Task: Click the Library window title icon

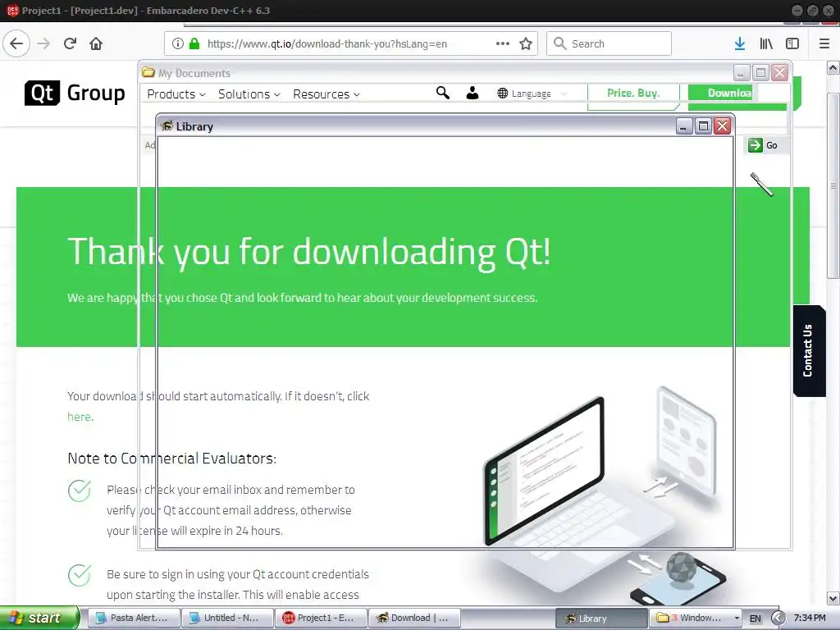Action: tap(167, 126)
